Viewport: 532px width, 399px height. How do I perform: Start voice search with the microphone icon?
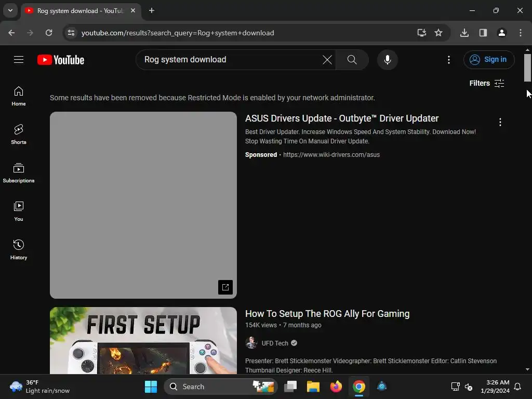(x=387, y=60)
